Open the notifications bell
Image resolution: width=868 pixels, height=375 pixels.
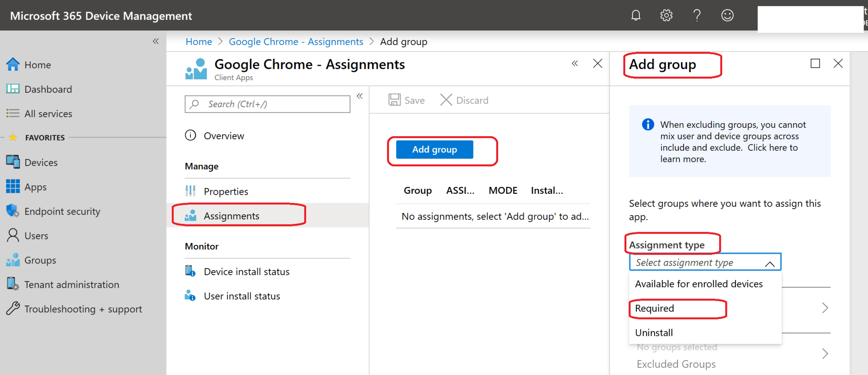[x=636, y=16]
